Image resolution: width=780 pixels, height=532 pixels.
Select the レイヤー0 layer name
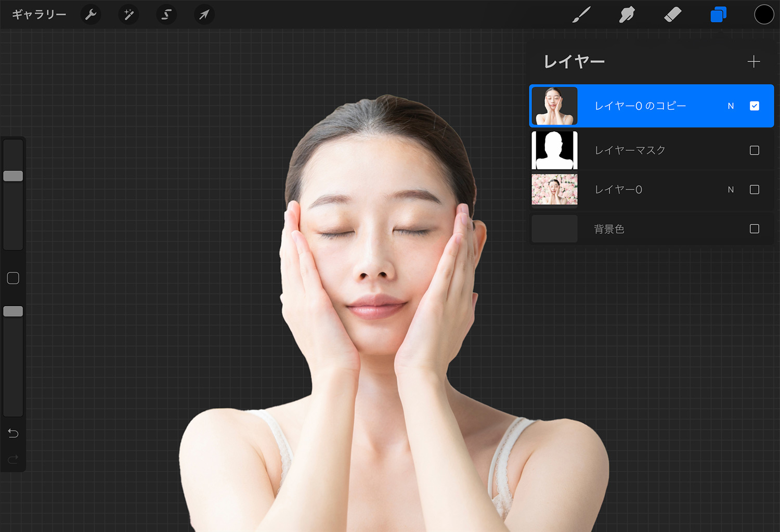click(x=618, y=190)
